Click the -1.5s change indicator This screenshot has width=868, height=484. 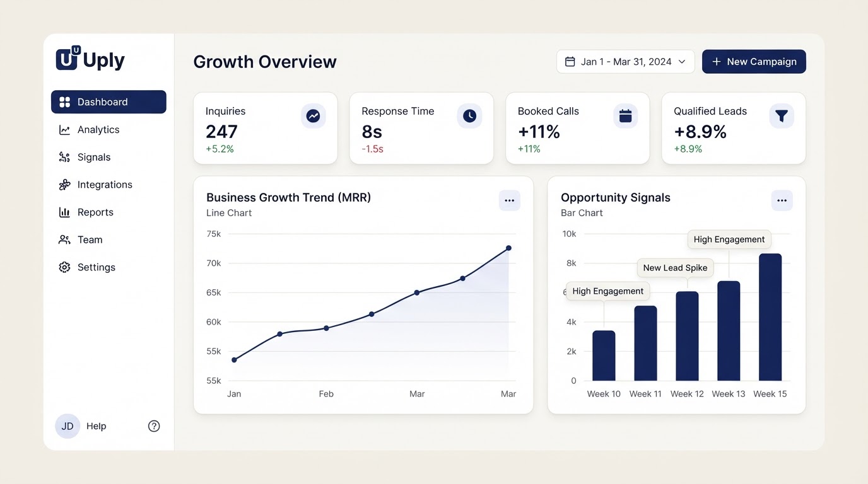372,149
